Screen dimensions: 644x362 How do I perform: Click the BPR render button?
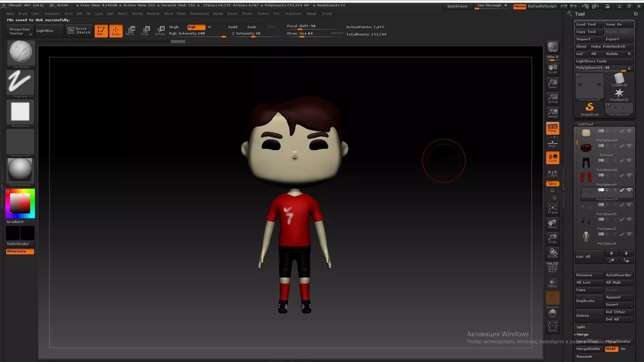tap(552, 47)
